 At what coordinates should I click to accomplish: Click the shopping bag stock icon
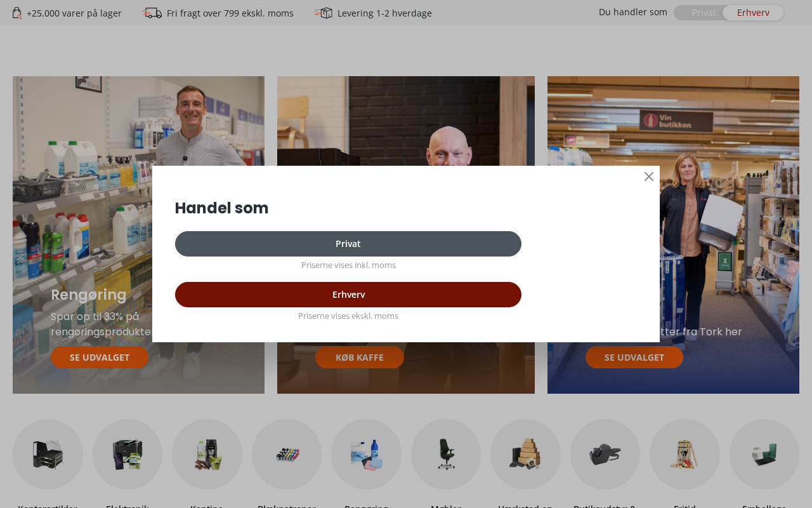[16, 13]
